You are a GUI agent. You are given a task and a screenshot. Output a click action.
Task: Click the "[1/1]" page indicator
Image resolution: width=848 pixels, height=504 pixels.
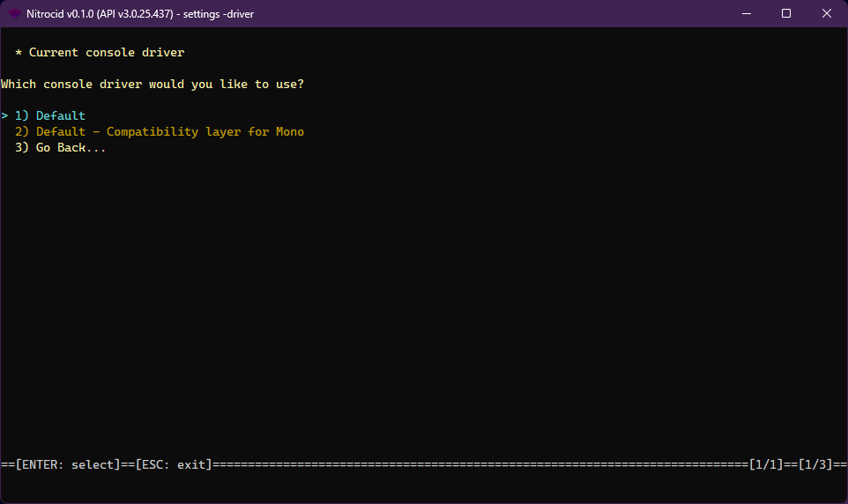click(x=766, y=464)
